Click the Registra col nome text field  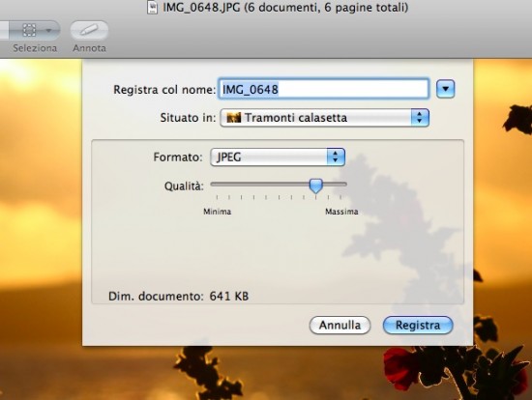point(324,89)
